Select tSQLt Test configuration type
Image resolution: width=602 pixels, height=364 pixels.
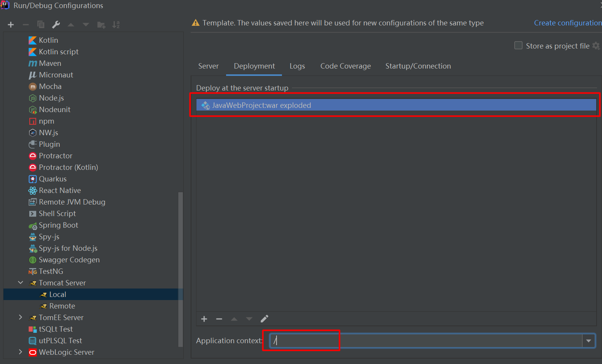point(56,329)
